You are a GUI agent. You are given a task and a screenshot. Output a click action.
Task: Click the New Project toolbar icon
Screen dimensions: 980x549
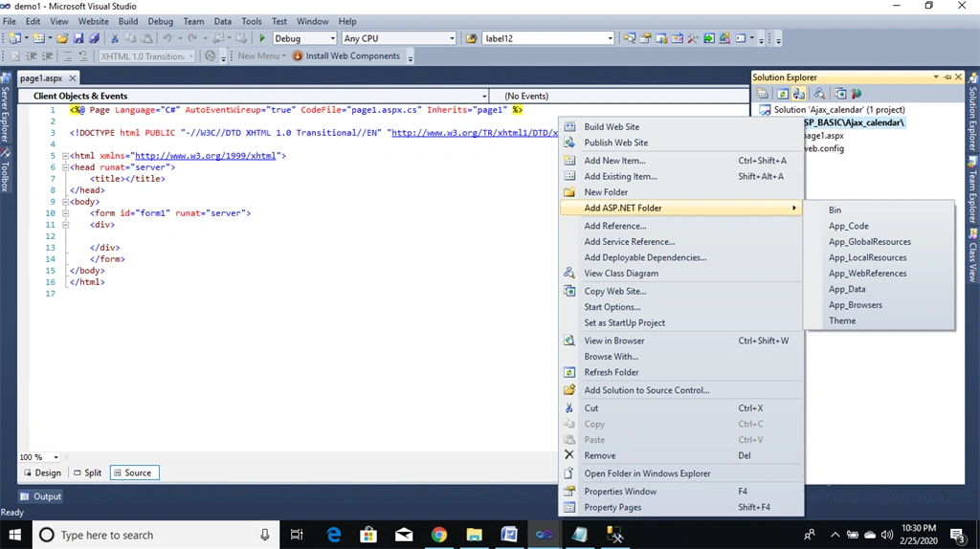coord(14,38)
